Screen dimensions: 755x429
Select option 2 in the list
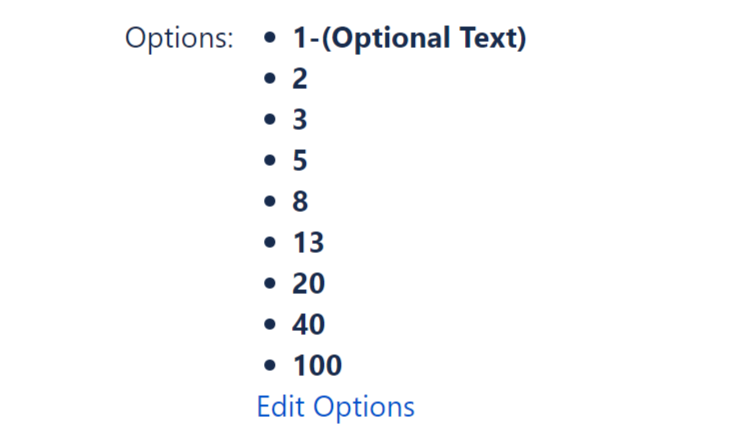tap(300, 80)
